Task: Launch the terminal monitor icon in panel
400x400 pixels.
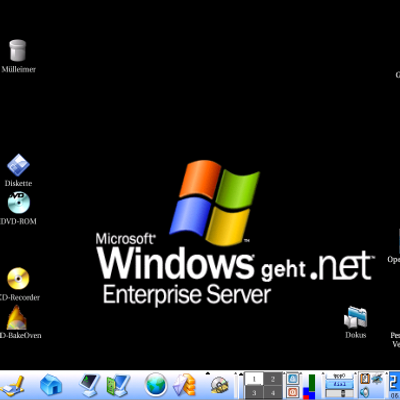Action: 89,386
